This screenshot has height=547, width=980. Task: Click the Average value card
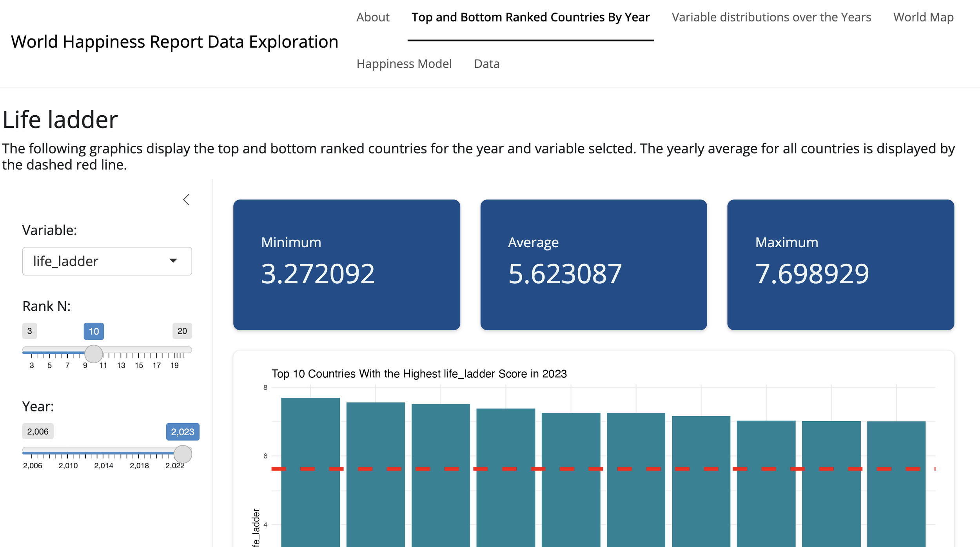[593, 264]
